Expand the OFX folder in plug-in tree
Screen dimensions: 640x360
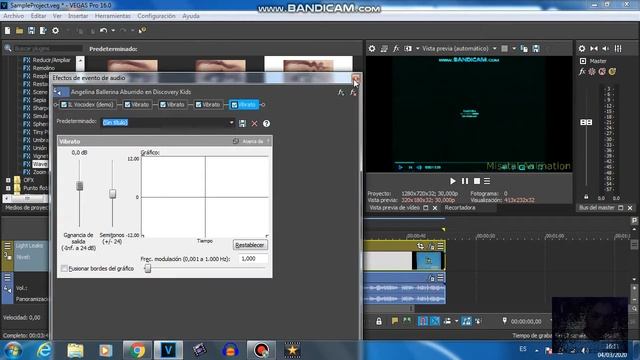[8, 180]
